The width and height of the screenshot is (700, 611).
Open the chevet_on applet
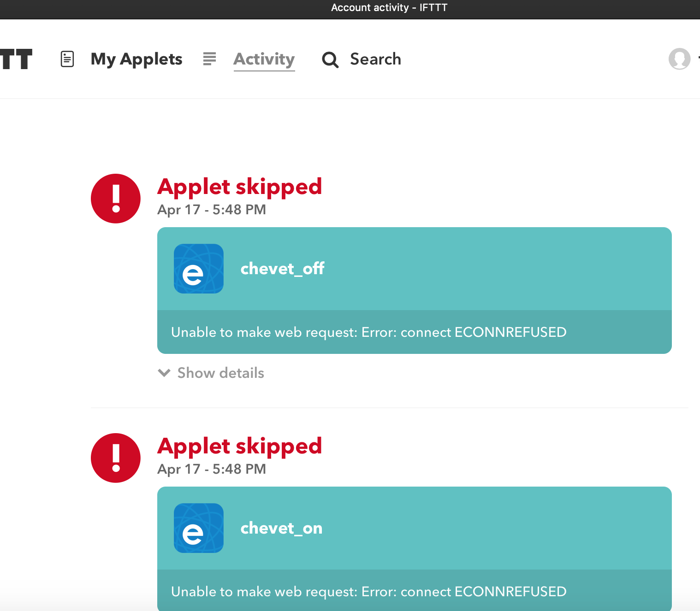[281, 528]
